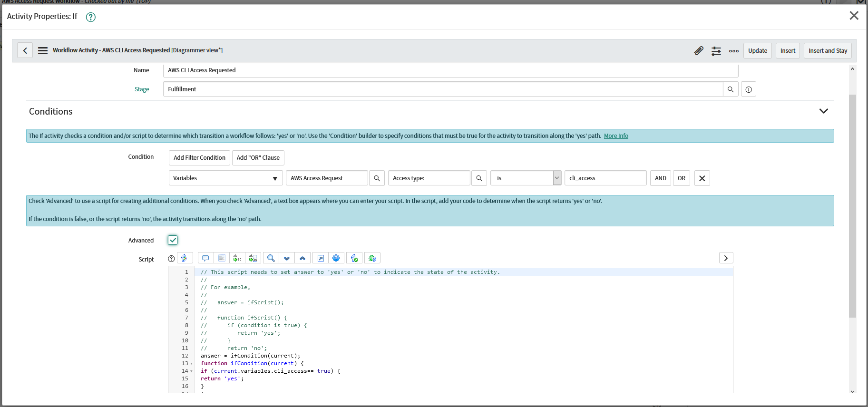Uncheck the Advanced checkbox
The image size is (868, 407).
point(173,240)
